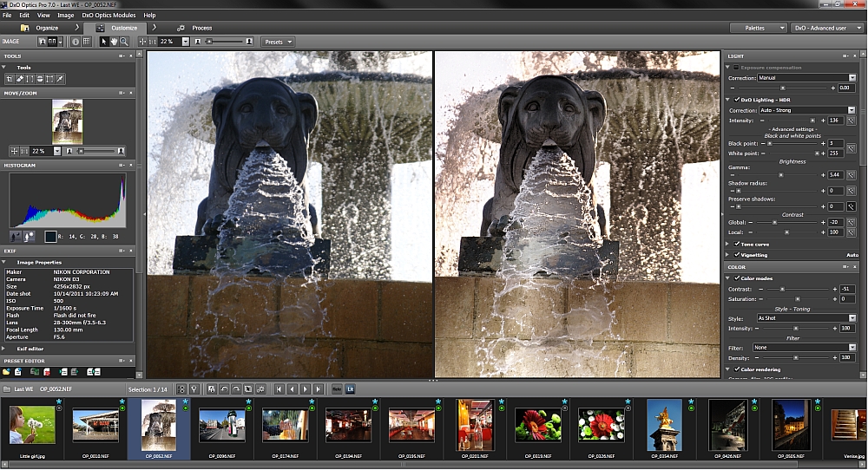Select the magnifier Zoom tool

point(124,42)
